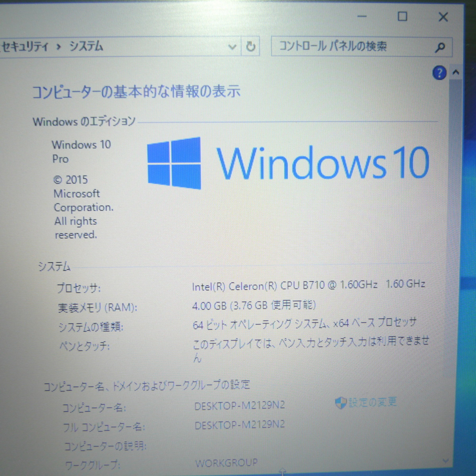Image resolution: width=476 pixels, height=476 pixels.
Task: Click the システム section heading
Action: coord(54,267)
